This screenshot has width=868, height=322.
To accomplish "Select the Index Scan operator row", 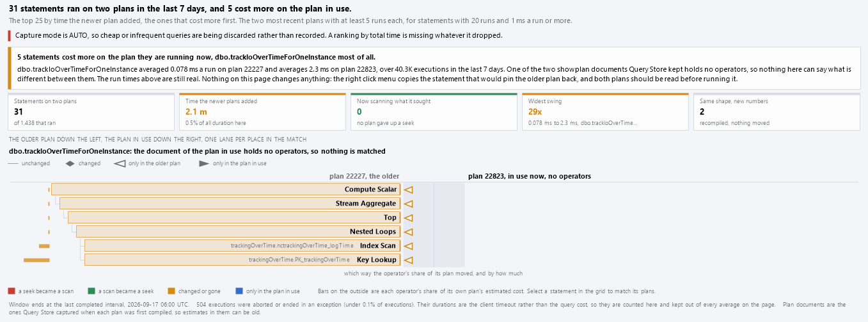I will coord(242,246).
